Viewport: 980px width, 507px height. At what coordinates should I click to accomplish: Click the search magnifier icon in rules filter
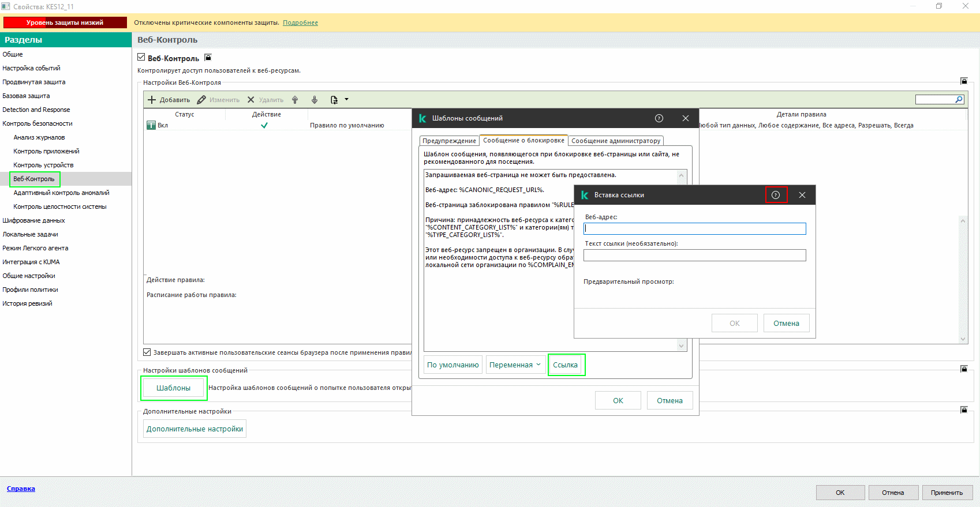(959, 100)
